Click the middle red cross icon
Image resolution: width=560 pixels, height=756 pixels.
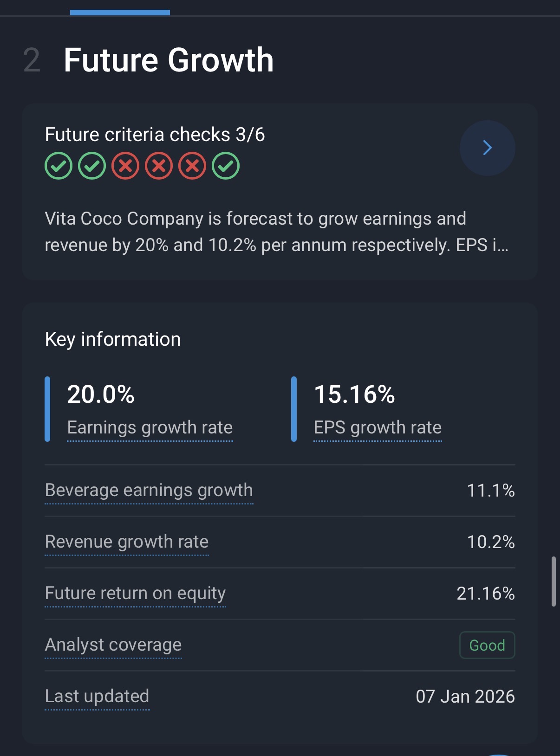point(159,166)
